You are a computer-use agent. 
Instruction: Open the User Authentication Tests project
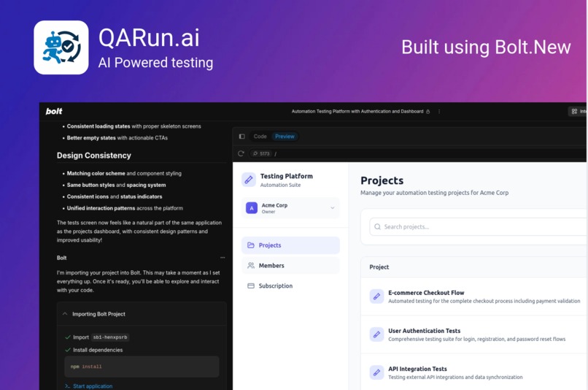(x=473, y=334)
